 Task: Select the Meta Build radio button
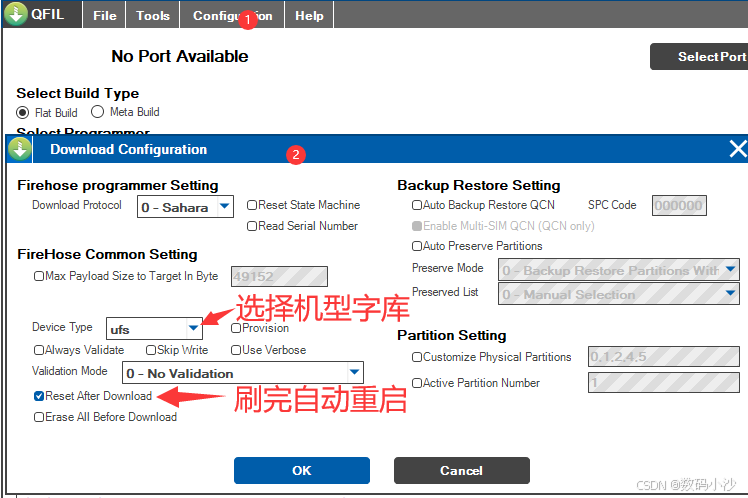(97, 112)
